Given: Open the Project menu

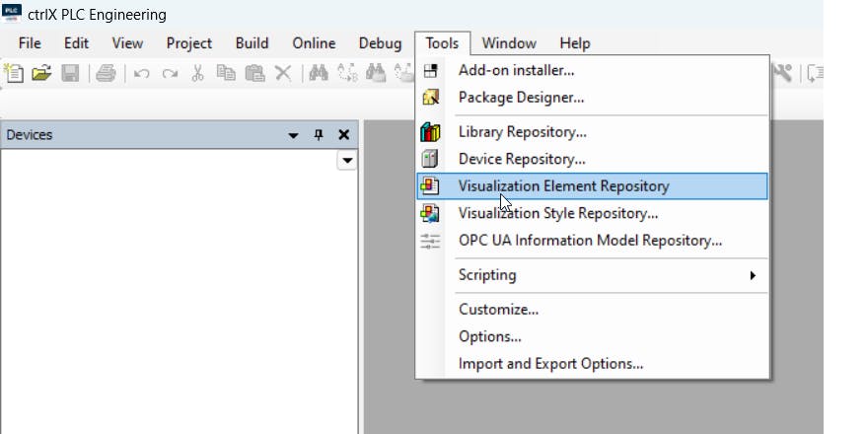Looking at the screenshot, I should coord(188,43).
